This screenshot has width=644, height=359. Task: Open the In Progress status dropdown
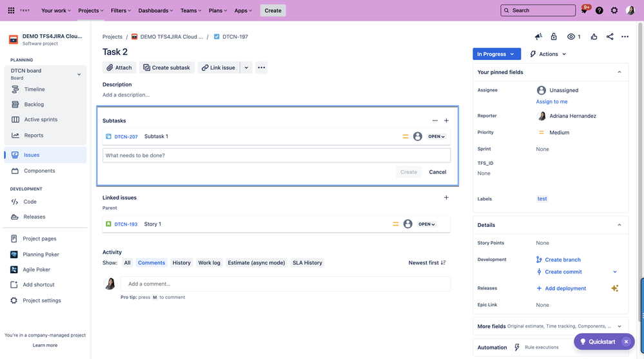tap(496, 53)
